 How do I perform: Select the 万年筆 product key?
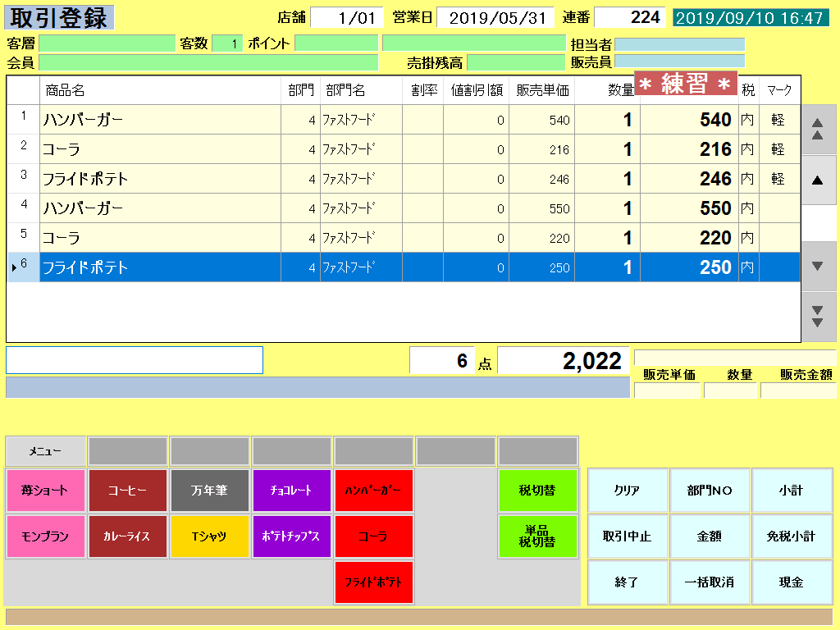click(209, 490)
